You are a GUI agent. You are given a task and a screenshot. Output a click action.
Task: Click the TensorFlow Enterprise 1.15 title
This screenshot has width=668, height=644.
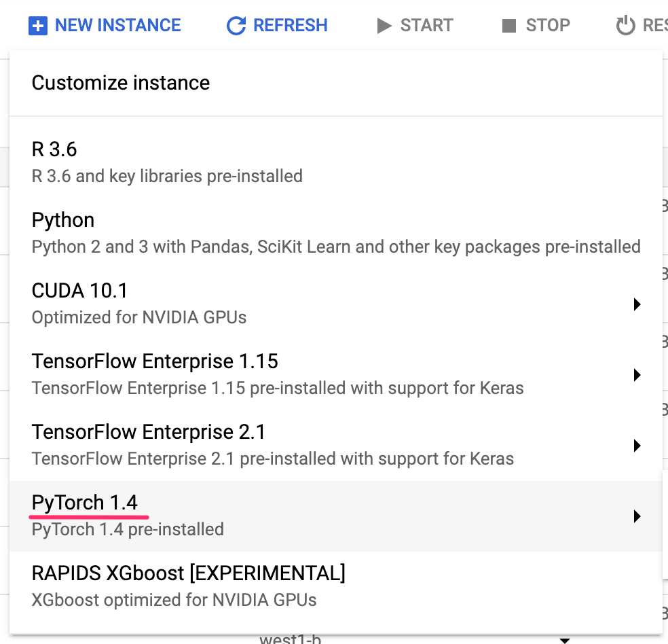tap(155, 361)
